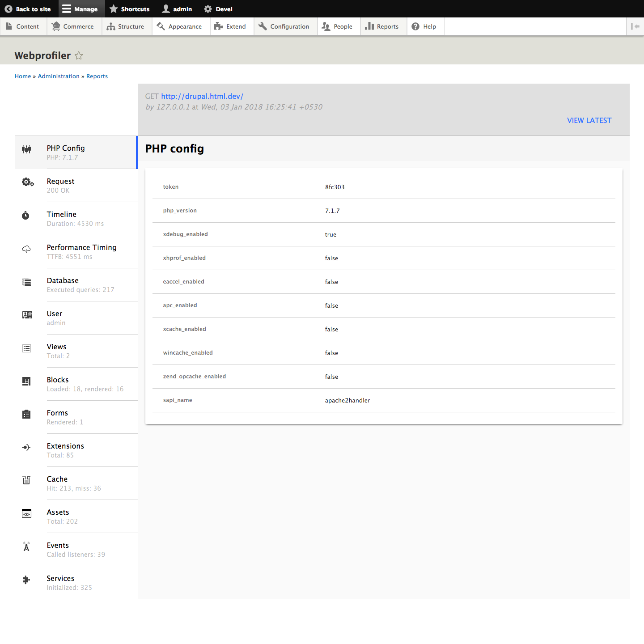
Task: Click the Views list icon
Action: [x=26, y=348]
